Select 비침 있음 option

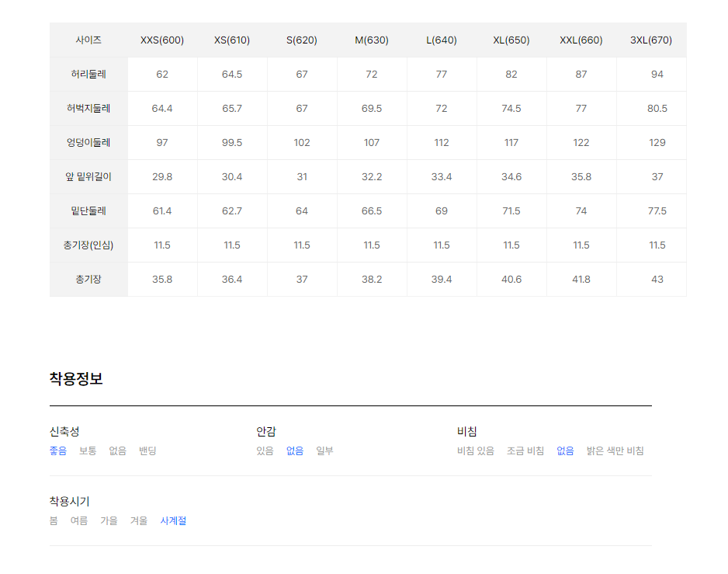(x=476, y=451)
